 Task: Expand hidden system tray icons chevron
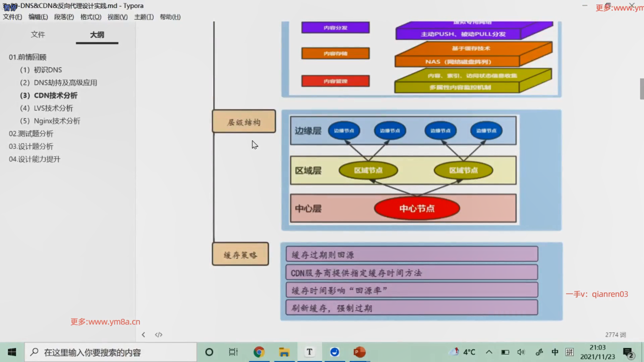(489, 352)
